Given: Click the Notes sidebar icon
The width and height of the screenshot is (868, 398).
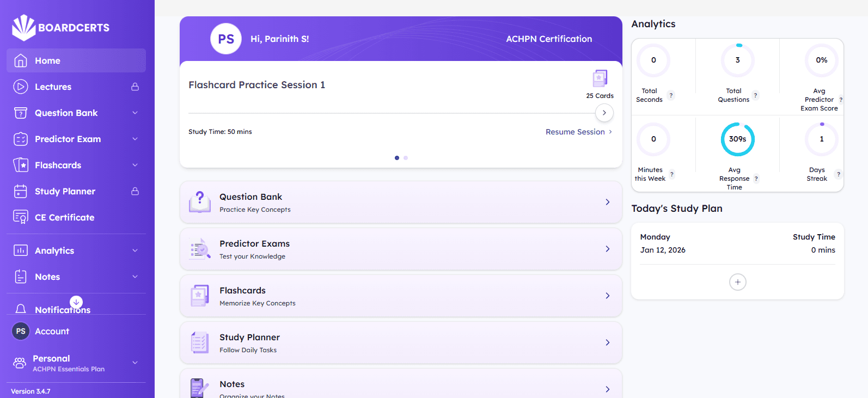Looking at the screenshot, I should [21, 277].
